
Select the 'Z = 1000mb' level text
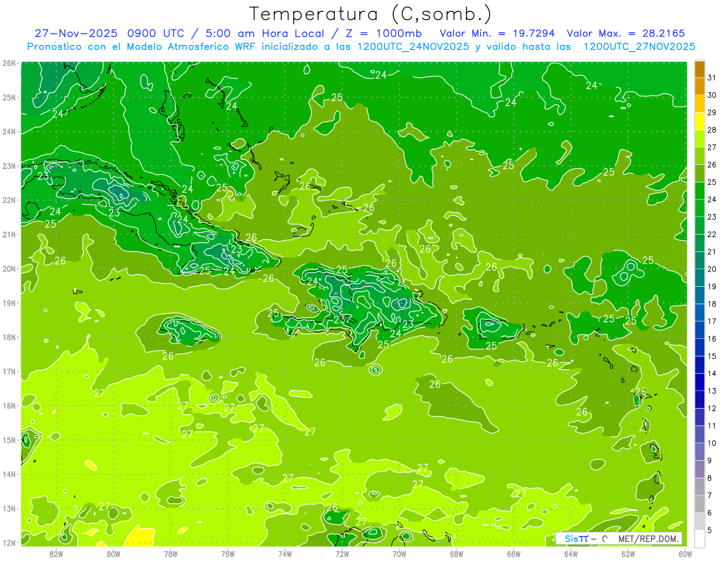point(383,33)
